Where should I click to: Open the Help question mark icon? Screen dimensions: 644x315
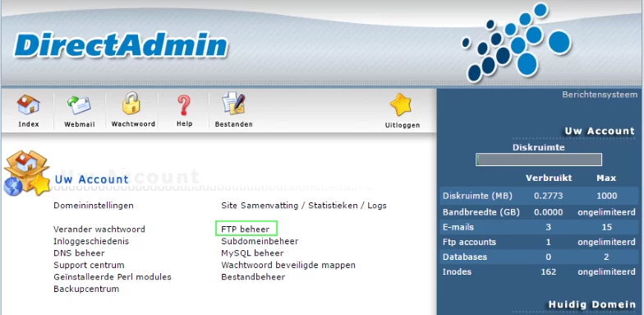coord(184,105)
